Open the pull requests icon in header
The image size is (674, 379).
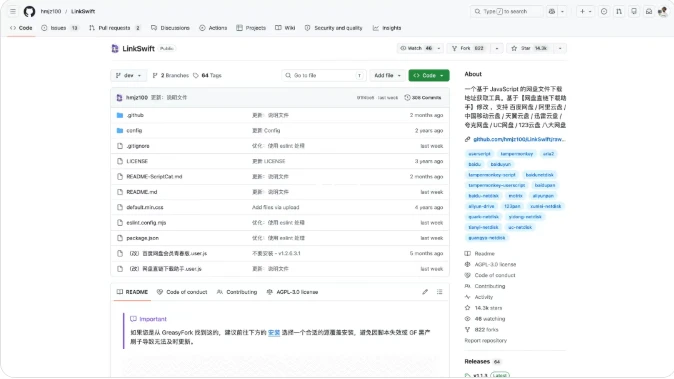tap(619, 11)
